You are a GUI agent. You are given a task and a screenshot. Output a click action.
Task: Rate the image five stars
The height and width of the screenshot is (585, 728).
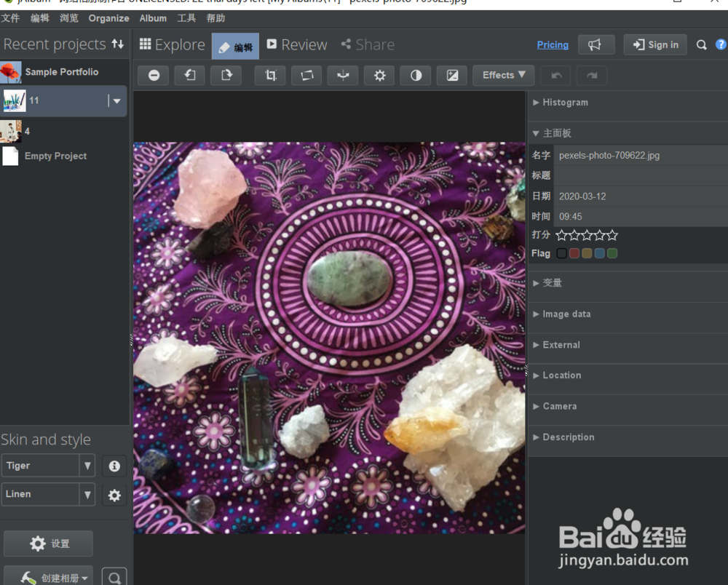click(x=612, y=235)
